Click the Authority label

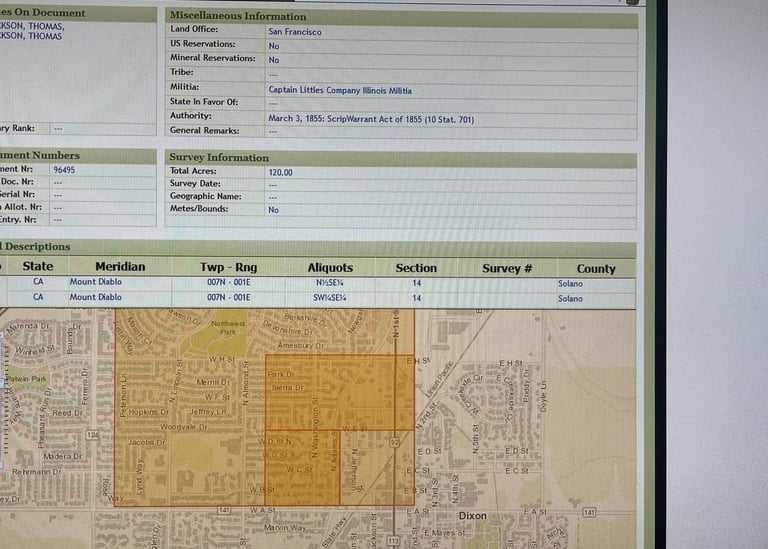point(191,116)
